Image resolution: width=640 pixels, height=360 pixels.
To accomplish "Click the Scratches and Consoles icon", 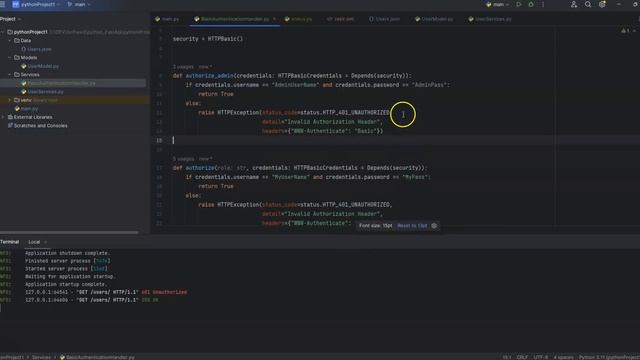I will (10, 126).
